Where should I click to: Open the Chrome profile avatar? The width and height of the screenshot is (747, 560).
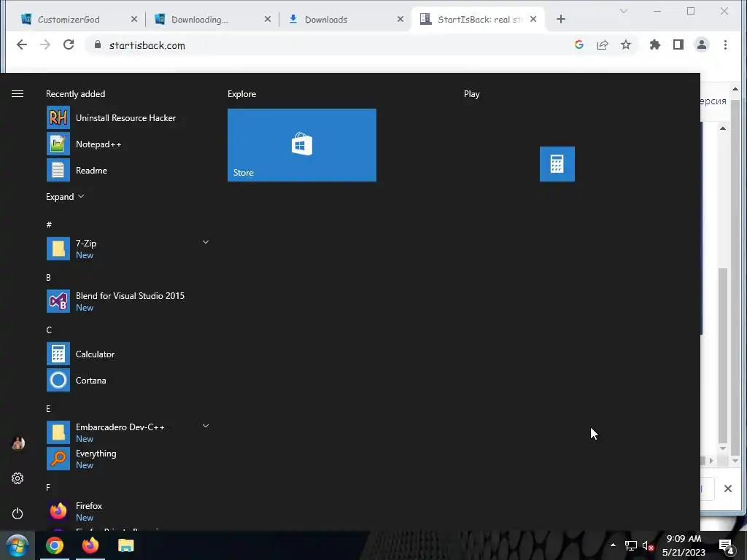point(701,44)
